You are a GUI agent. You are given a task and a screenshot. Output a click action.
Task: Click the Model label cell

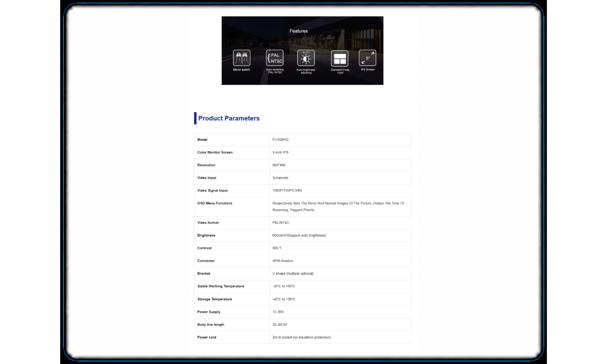[202, 140]
